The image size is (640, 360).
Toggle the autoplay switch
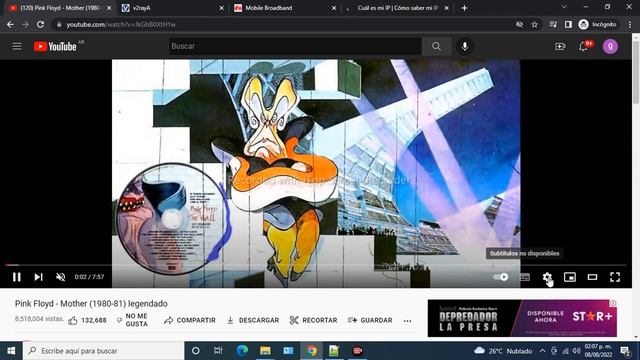pos(501,277)
